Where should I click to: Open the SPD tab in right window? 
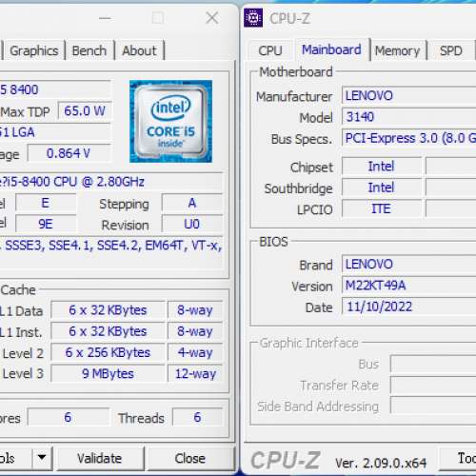[450, 50]
